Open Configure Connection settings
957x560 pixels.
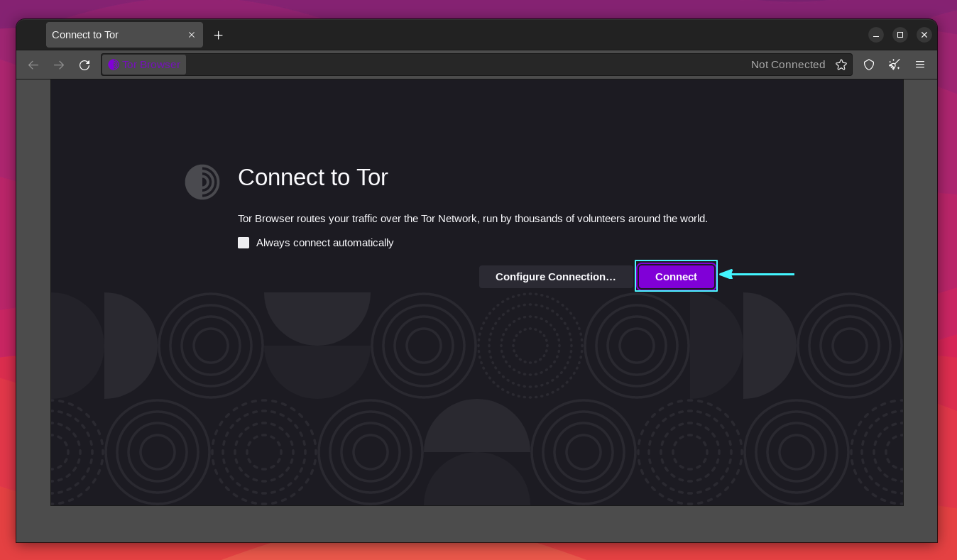point(555,276)
